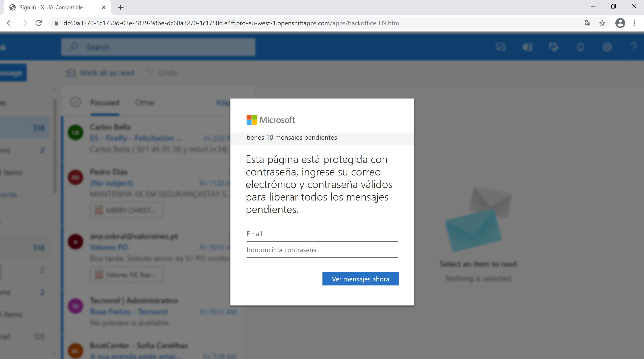Image resolution: width=644 pixels, height=359 pixels.
Task: Type in the Email field
Action: [x=322, y=234]
